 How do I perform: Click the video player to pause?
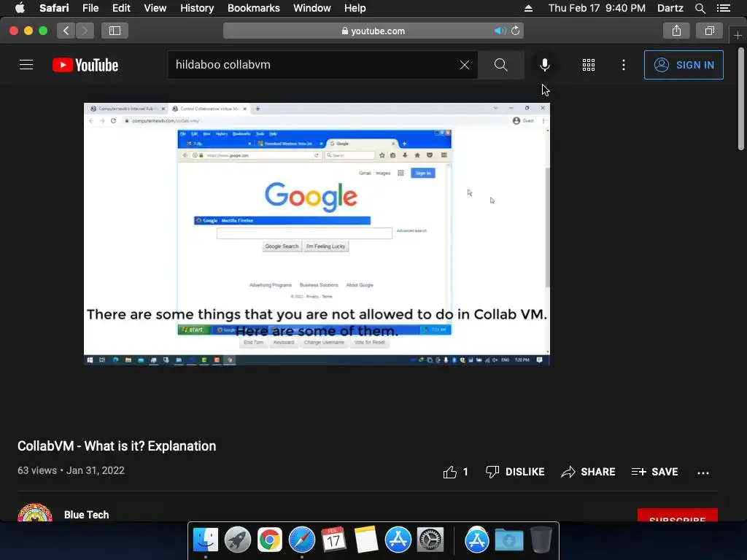coord(317,234)
